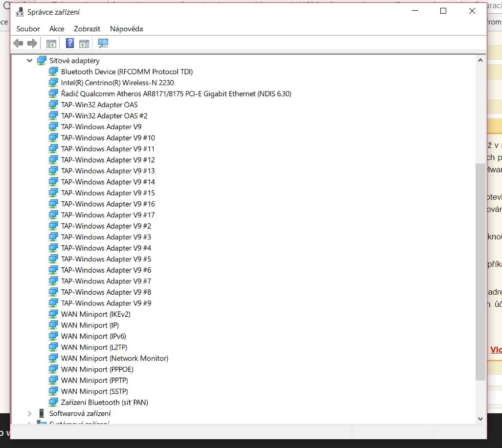Screen dimensions: 502x448
Task: Select the Síťové adaptéry category label
Action: pyautogui.click(x=74, y=61)
